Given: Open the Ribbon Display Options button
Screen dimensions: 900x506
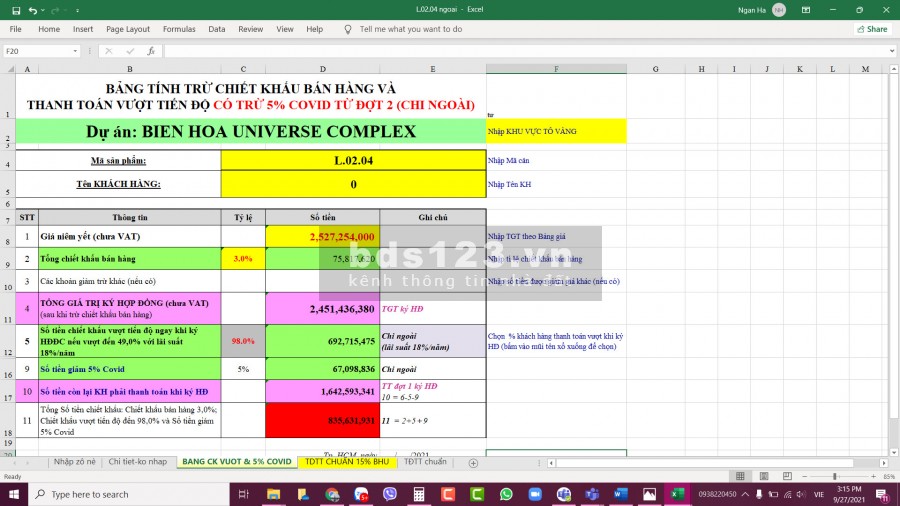Looking at the screenshot, I should [806, 10].
